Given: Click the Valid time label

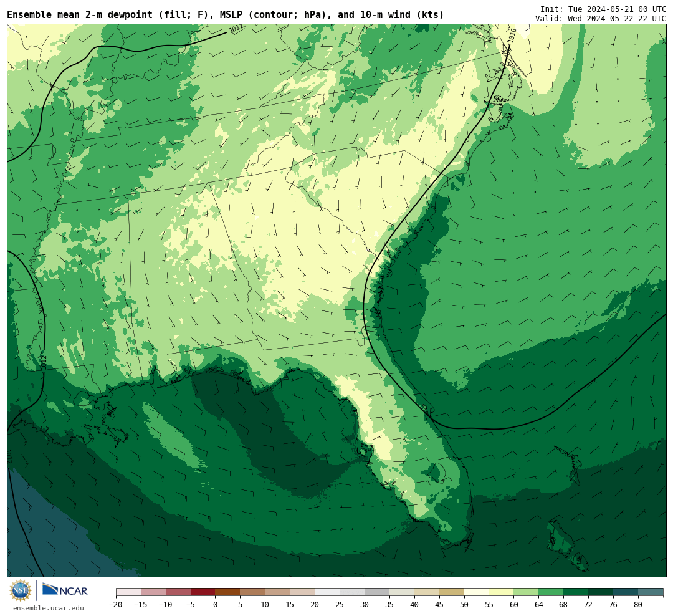Looking at the screenshot, I should point(601,19).
